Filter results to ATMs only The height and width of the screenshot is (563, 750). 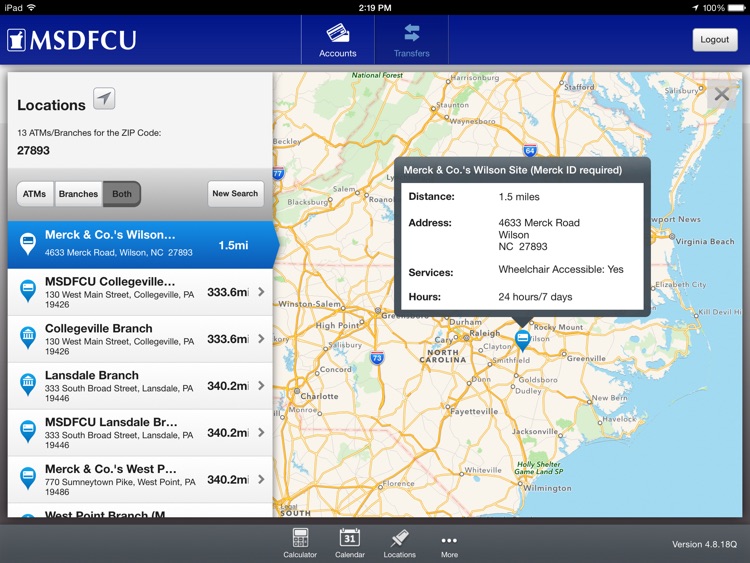pyautogui.click(x=35, y=194)
